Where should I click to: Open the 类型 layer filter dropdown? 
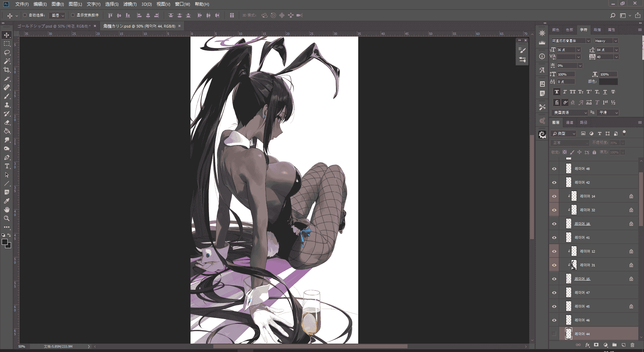tap(563, 133)
